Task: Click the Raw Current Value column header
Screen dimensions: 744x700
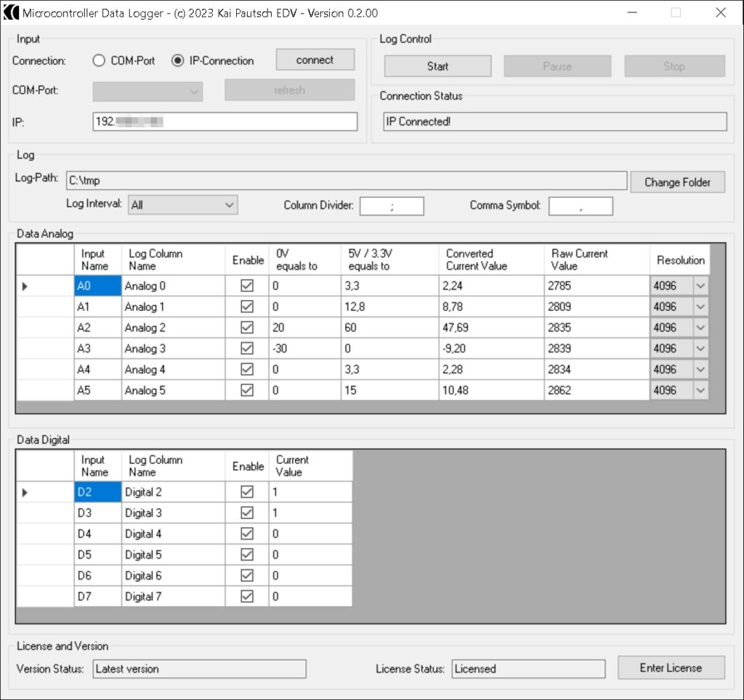Action: (597, 260)
